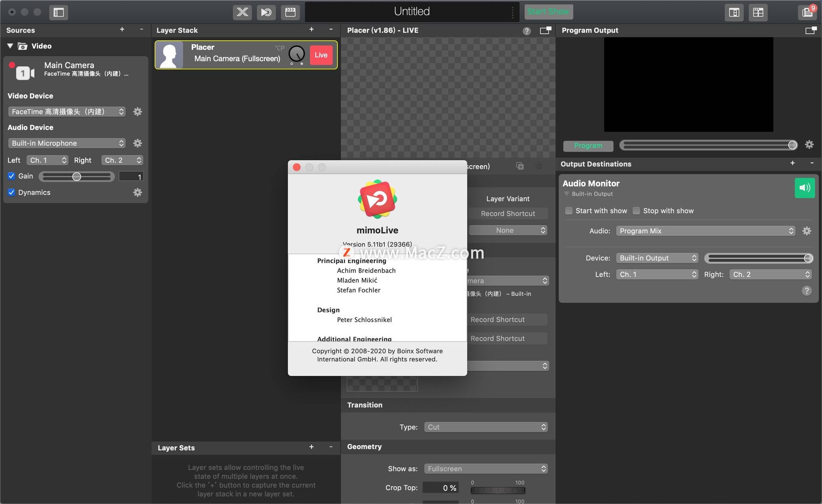This screenshot has height=504, width=822.
Task: Open Left channel Ch. 1 source dropdown
Action: pos(47,160)
